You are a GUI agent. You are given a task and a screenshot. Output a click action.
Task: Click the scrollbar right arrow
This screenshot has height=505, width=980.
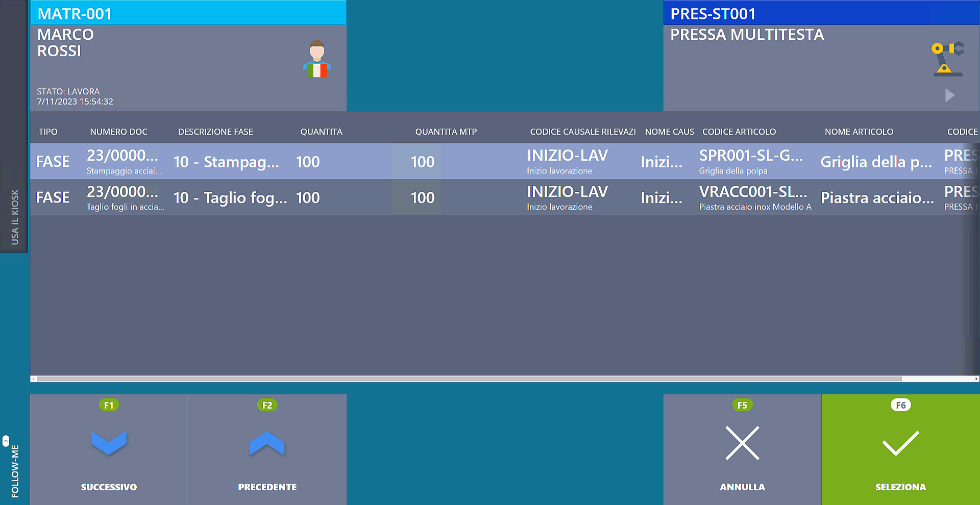[x=976, y=379]
